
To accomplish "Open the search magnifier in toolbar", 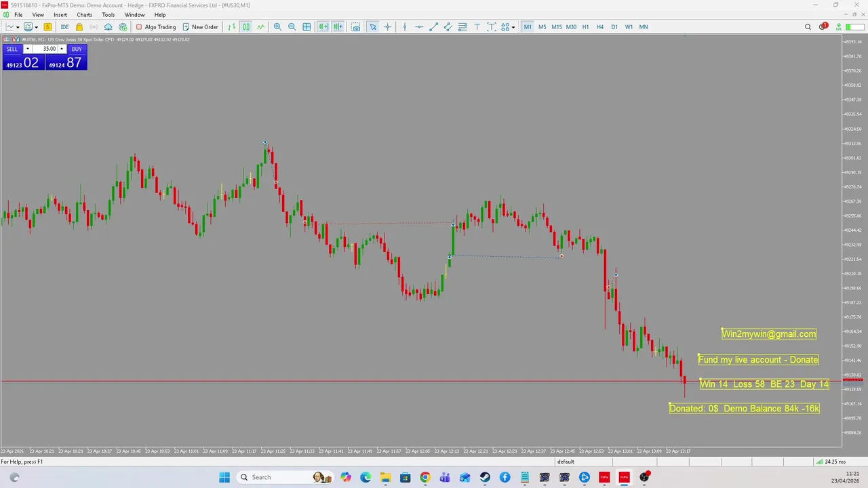I will click(x=808, y=27).
